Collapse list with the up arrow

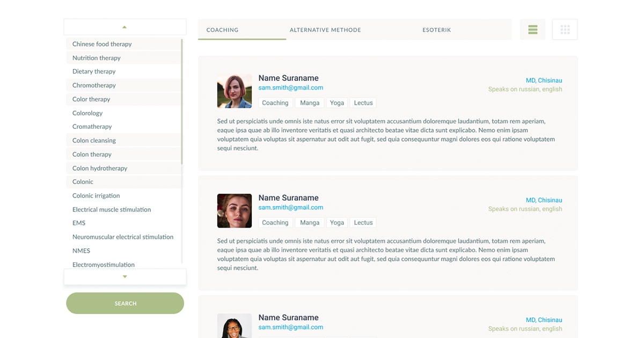(x=125, y=27)
